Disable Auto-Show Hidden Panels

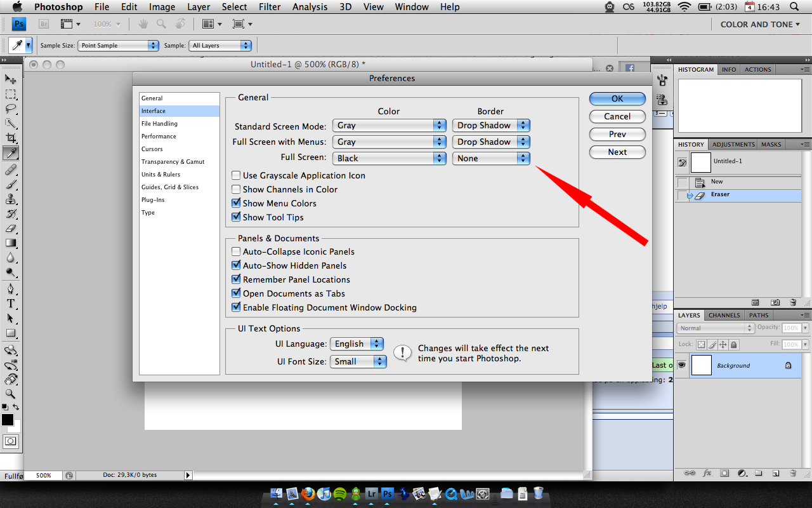[236, 265]
